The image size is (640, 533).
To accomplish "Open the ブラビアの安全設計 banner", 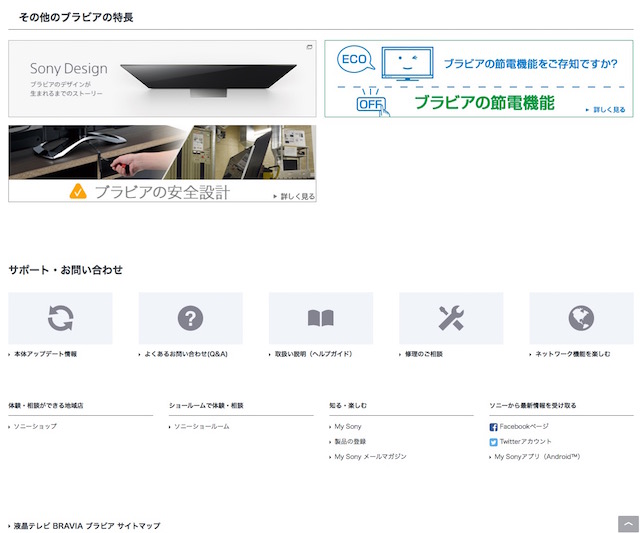I will coord(162,163).
